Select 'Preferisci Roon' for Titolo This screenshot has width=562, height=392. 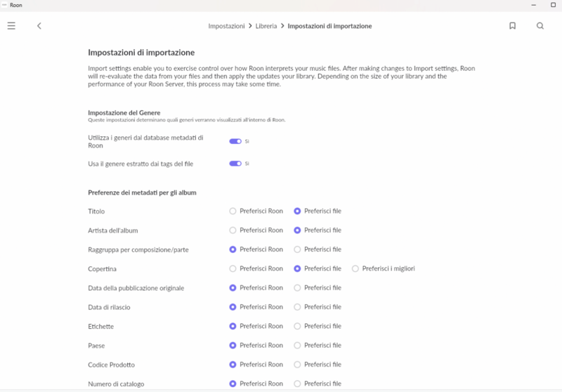click(233, 211)
